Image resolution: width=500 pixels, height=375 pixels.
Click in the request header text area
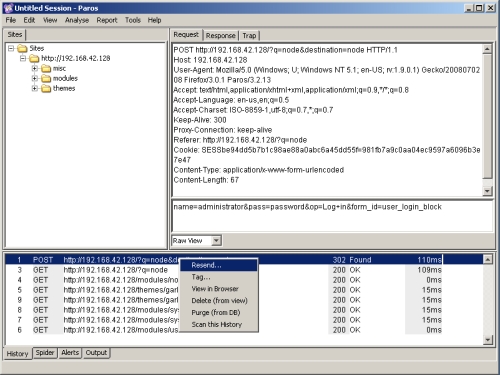327,120
